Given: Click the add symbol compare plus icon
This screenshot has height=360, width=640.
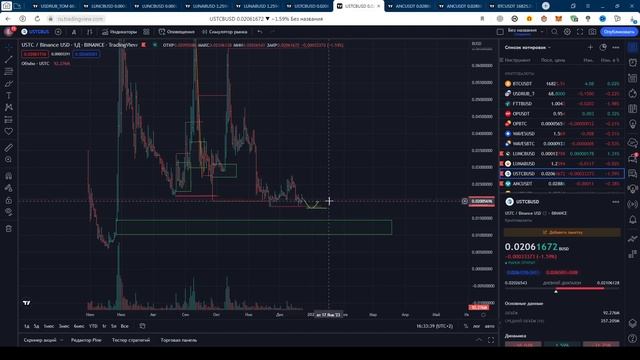Looking at the screenshot, I should click(58, 32).
